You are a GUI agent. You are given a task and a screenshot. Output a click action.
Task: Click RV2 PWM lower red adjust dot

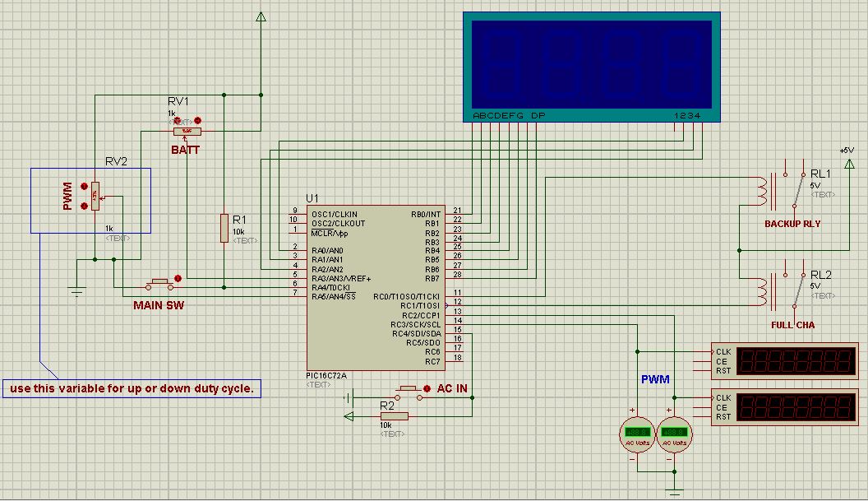(83, 206)
